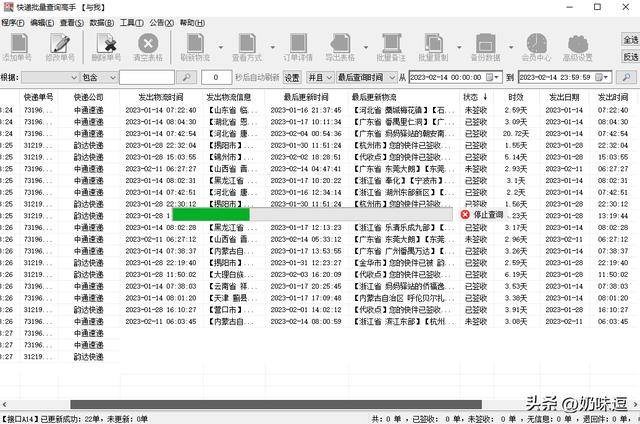
Task: Select the cell 2023-01-31 12:23:27
Action: 306,263
